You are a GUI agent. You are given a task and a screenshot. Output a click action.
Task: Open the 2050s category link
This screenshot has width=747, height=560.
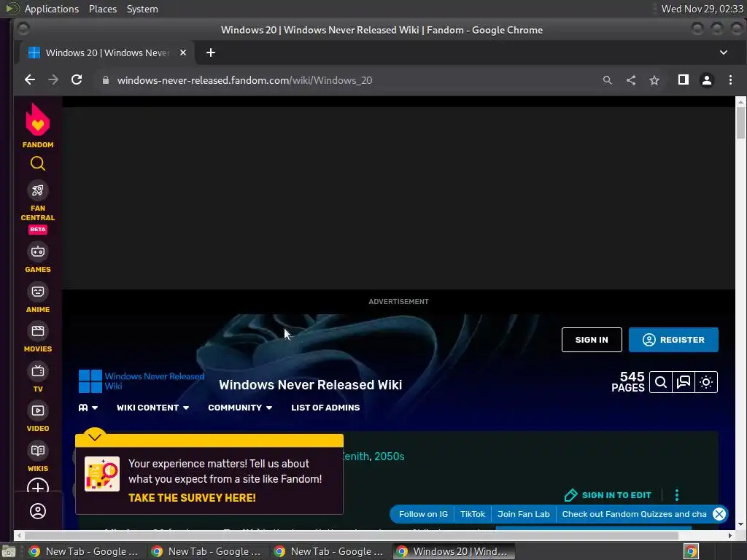pyautogui.click(x=390, y=456)
